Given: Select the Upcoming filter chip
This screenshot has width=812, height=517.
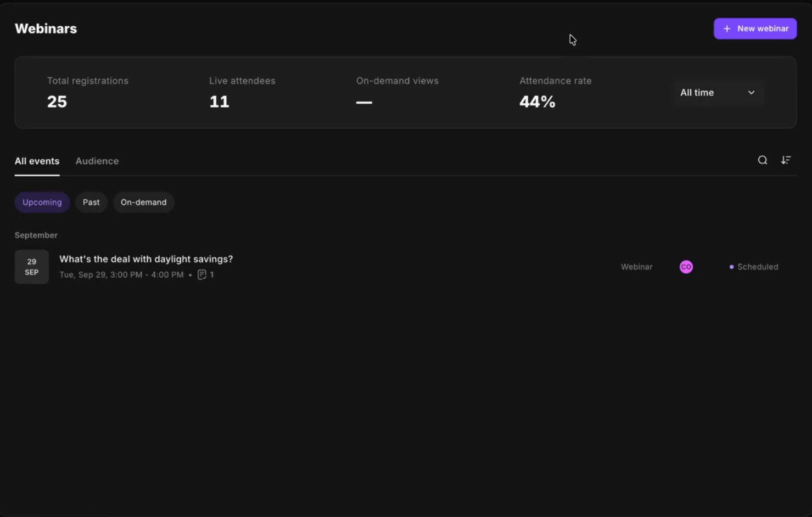Looking at the screenshot, I should point(42,202).
